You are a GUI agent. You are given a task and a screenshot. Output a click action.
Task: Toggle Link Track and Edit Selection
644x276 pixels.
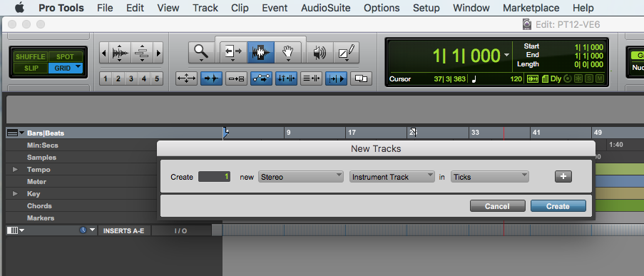[312, 78]
